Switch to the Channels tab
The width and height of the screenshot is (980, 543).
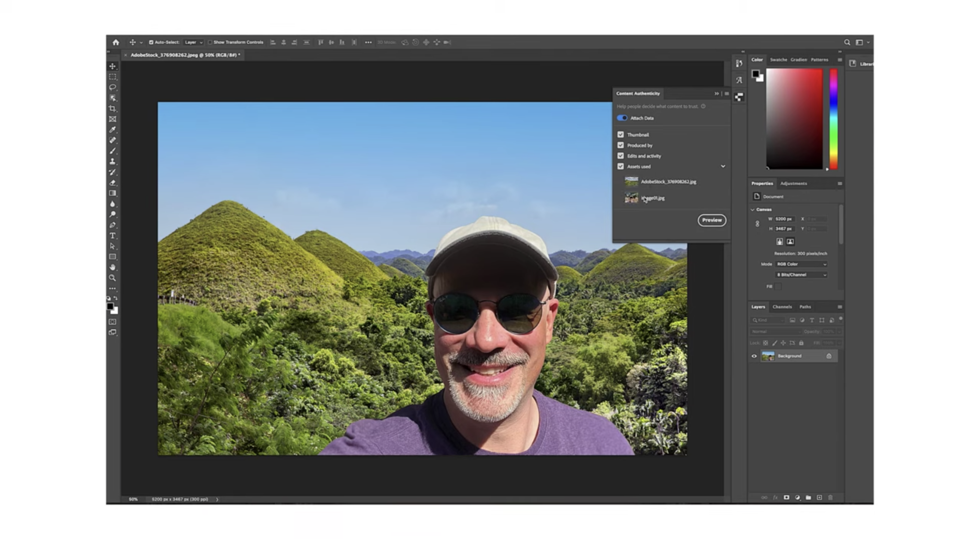[x=782, y=307]
